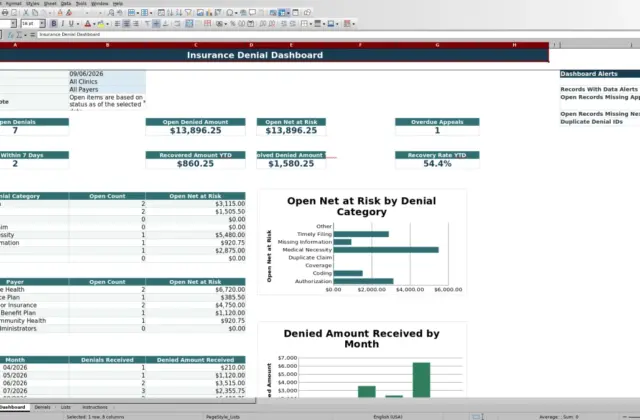Open the Data menu

tap(66, 4)
